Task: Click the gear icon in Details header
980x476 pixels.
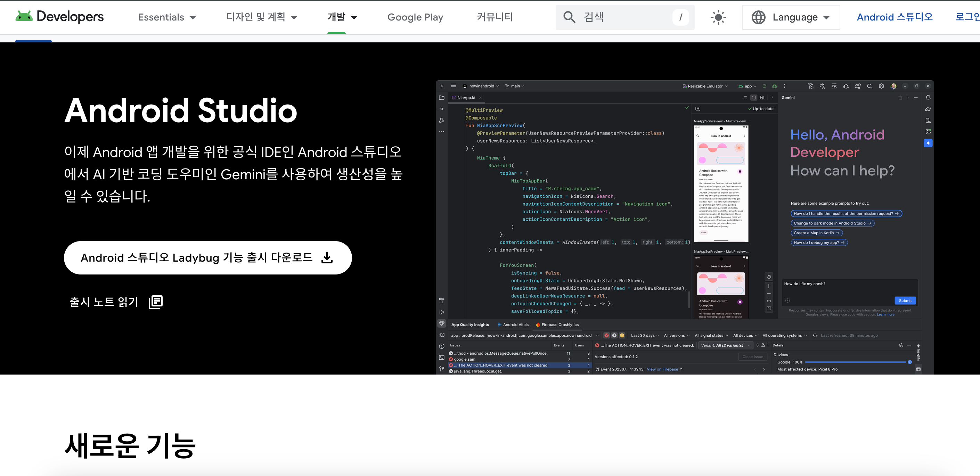Action: click(901, 345)
